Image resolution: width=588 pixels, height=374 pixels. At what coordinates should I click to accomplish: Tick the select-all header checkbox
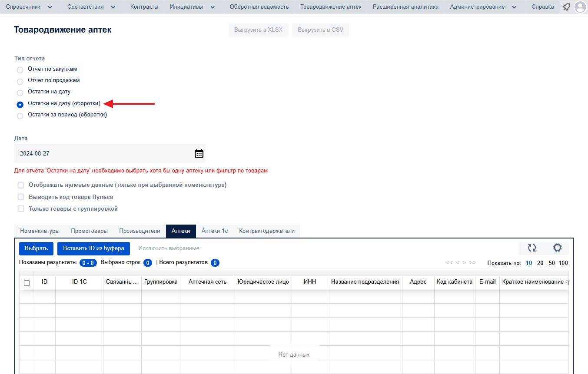coord(27,283)
